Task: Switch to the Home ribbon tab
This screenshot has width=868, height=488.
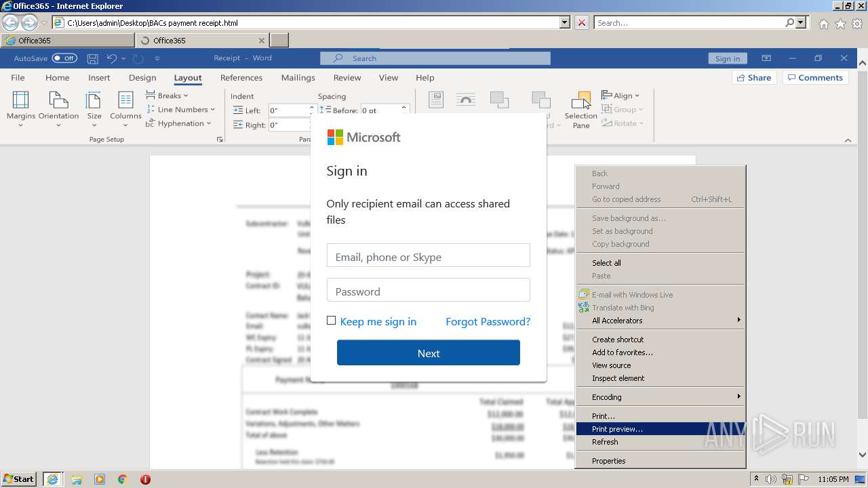Action: pyautogui.click(x=58, y=78)
